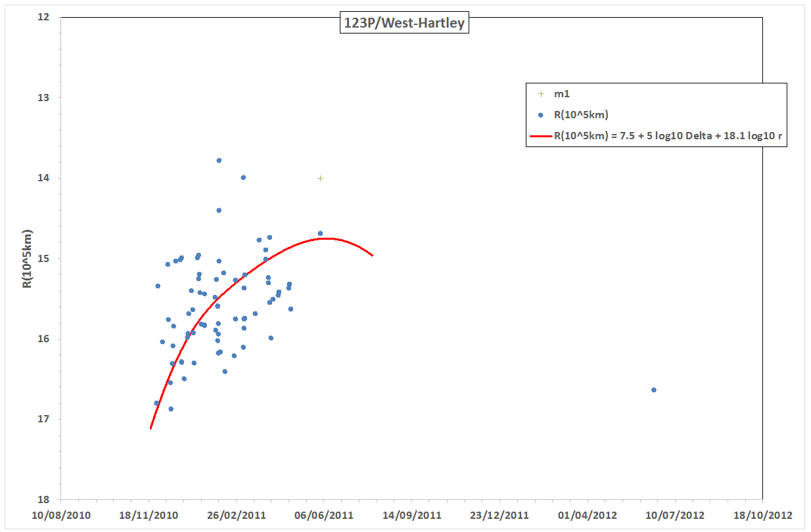The height and width of the screenshot is (532, 811).
Task: Click the y-axis label 18
Action: coord(44,500)
